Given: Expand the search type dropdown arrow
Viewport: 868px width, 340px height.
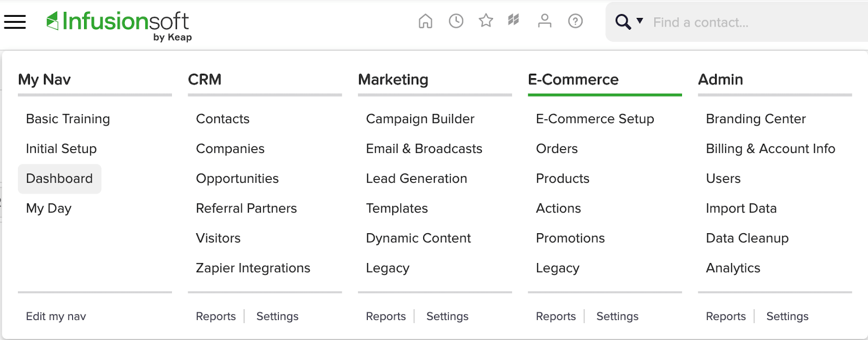Looking at the screenshot, I should pos(640,21).
